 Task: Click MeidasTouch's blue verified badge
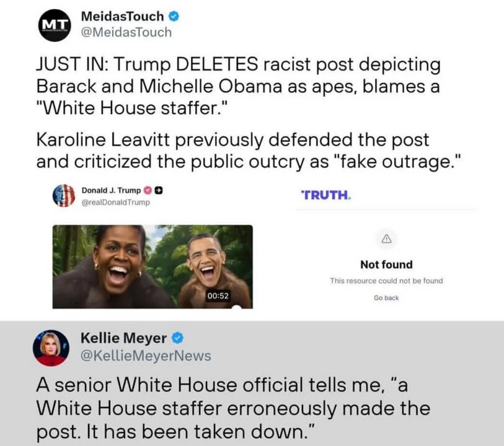(174, 16)
